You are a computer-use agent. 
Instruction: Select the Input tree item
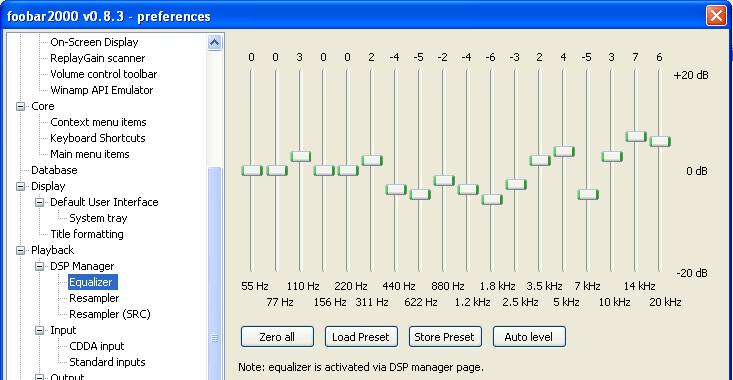tap(63, 330)
